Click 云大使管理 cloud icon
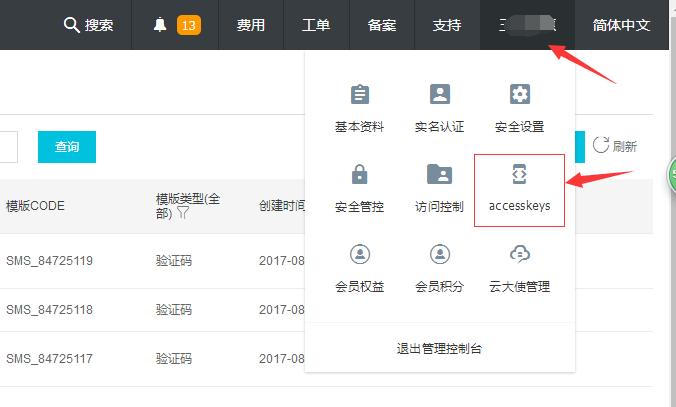The image size is (676, 407). point(519,253)
